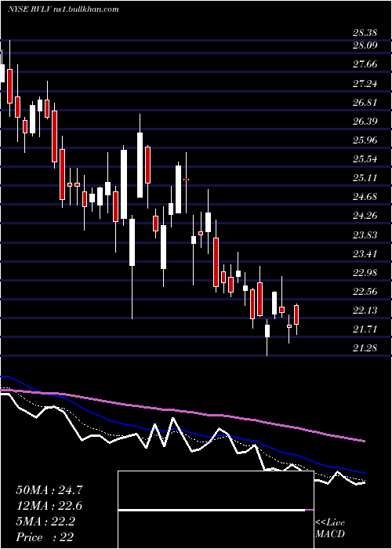Click the 27.24 price axis label
Viewport: 392px width, 549px height.
(365, 84)
